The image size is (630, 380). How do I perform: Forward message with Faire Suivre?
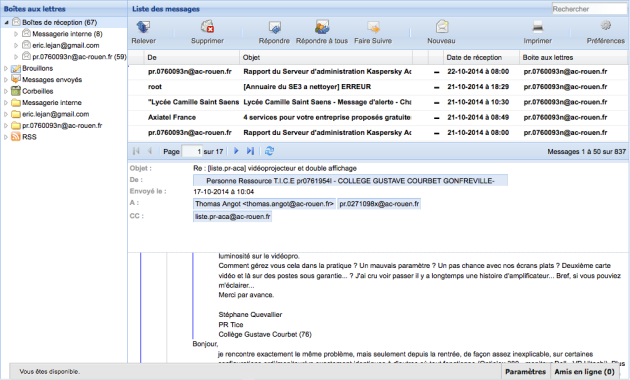[373, 27]
